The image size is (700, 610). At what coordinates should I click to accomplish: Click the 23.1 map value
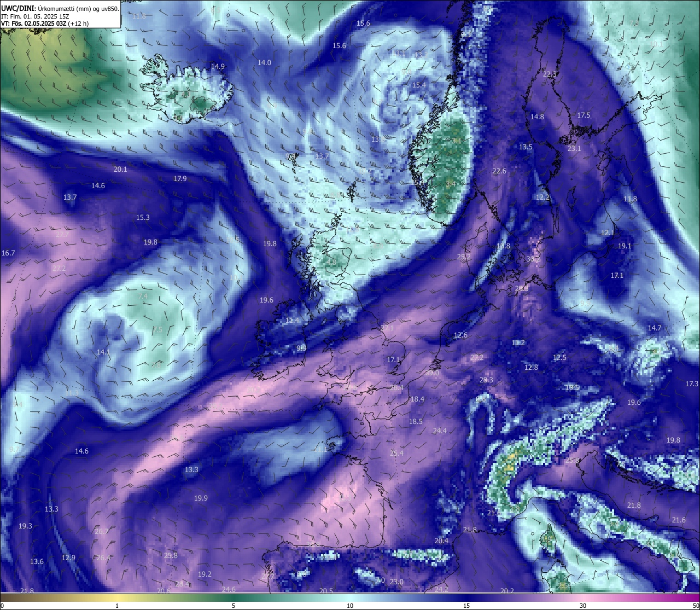[574, 149]
